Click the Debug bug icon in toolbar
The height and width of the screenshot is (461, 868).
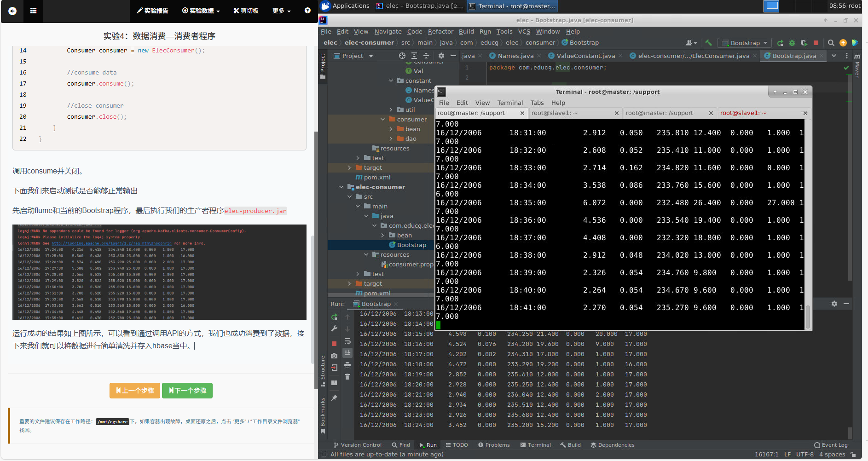click(x=792, y=43)
